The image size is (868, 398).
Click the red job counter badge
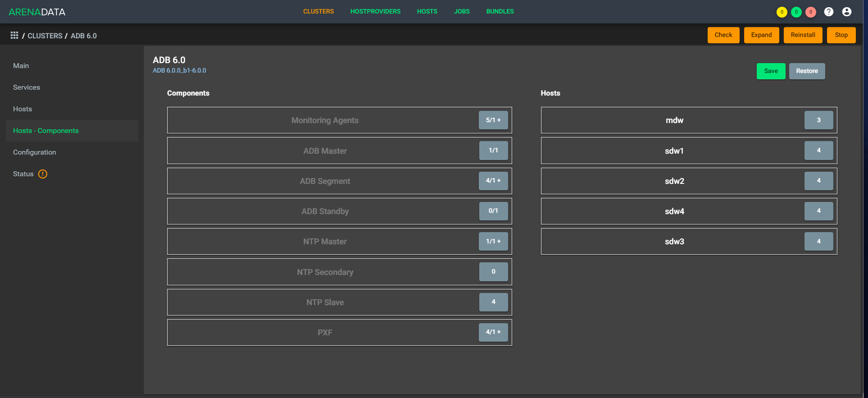811,12
